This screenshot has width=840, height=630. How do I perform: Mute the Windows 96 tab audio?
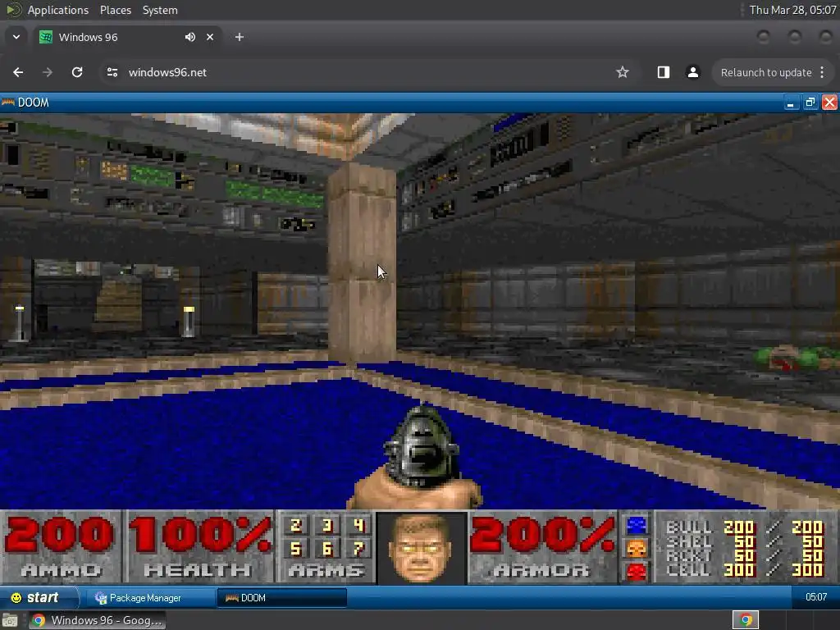pos(190,37)
